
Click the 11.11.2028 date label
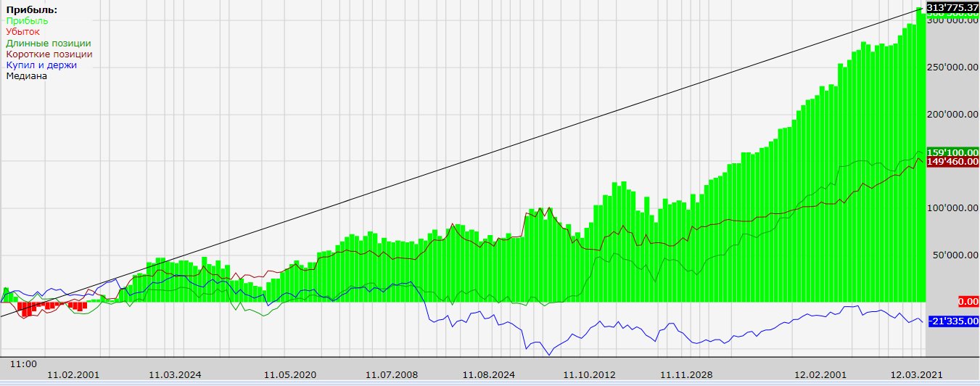(x=687, y=375)
